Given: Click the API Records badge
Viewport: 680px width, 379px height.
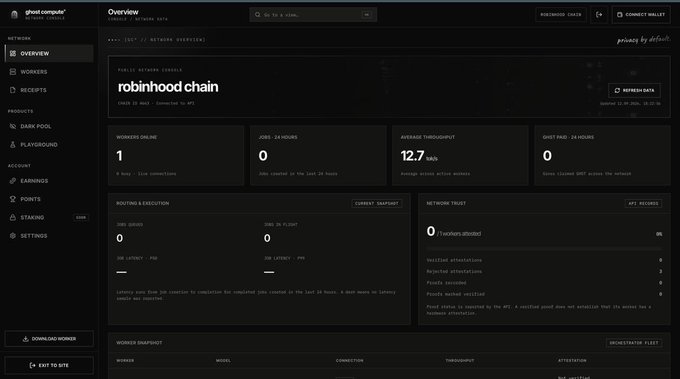Looking at the screenshot, I should tap(643, 203).
